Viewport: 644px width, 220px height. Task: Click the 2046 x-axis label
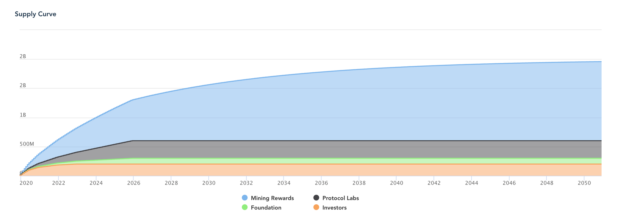(509, 183)
